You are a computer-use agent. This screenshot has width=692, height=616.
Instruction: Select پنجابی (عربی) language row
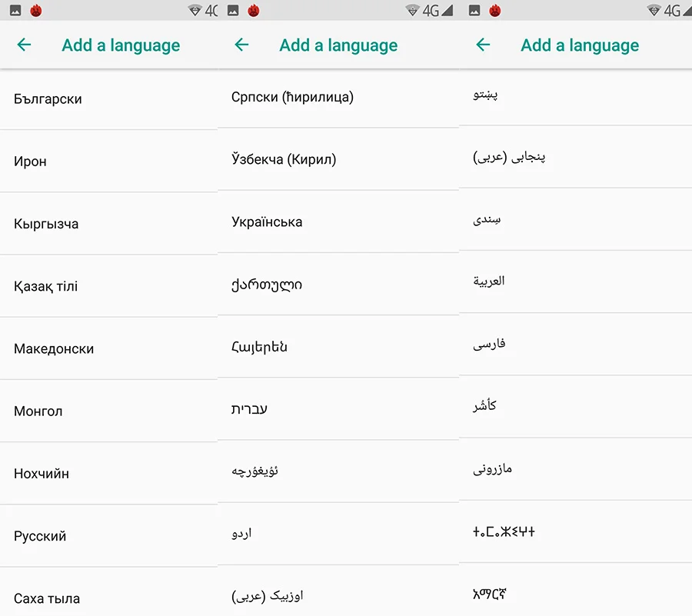pyautogui.click(x=575, y=157)
